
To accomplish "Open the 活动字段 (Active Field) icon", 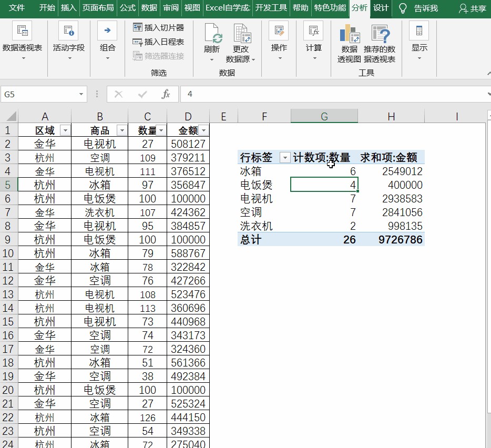I will click(x=68, y=31).
